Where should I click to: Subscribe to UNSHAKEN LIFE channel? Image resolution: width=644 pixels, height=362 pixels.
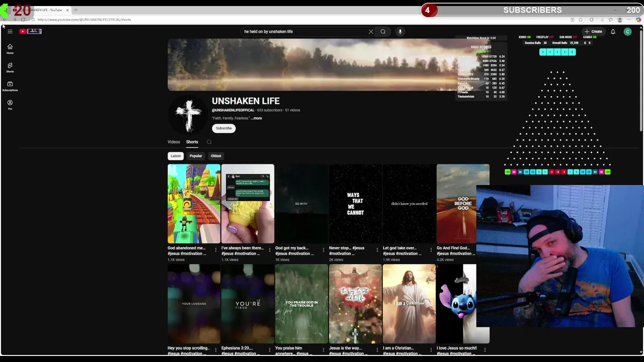click(224, 128)
